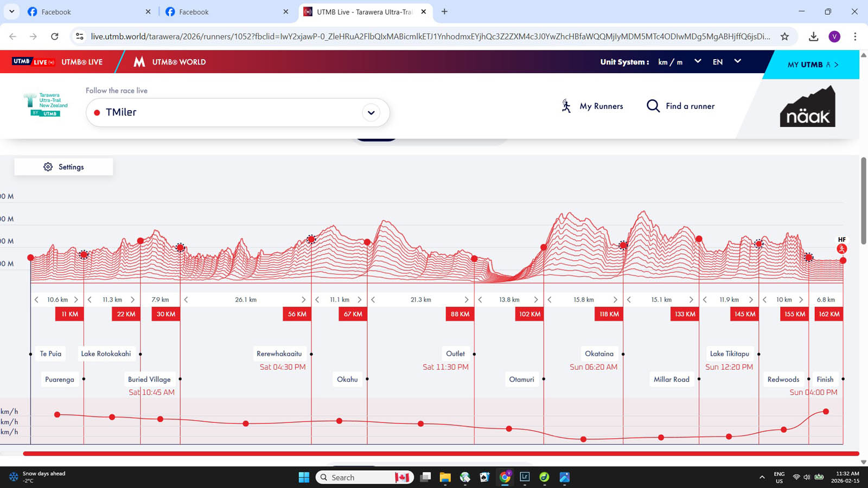Expand the TMiler race dropdown
The image size is (868, 488).
click(x=371, y=113)
